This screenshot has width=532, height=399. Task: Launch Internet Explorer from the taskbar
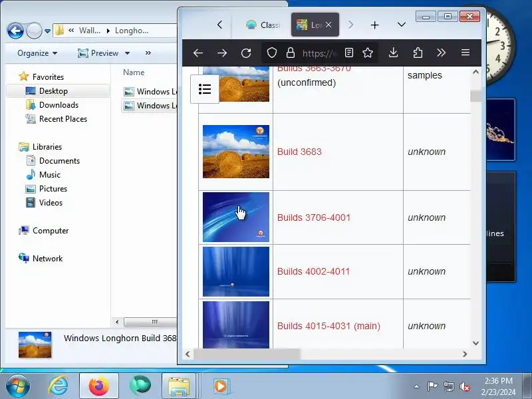59,386
